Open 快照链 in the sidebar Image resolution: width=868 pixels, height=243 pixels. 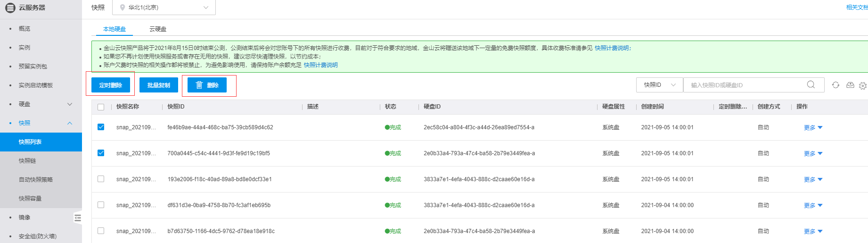(x=27, y=161)
